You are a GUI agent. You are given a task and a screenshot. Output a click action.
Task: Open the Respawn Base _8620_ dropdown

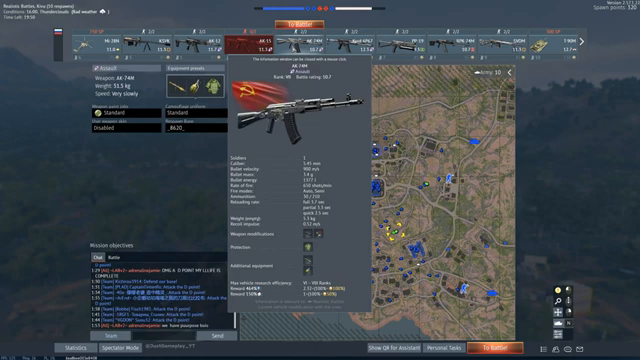[196, 128]
